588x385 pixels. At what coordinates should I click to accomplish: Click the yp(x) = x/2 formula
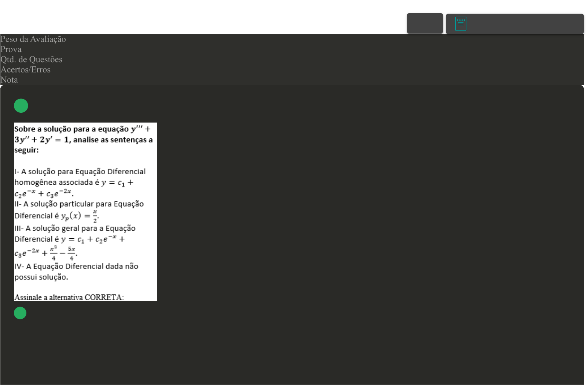[79, 216]
